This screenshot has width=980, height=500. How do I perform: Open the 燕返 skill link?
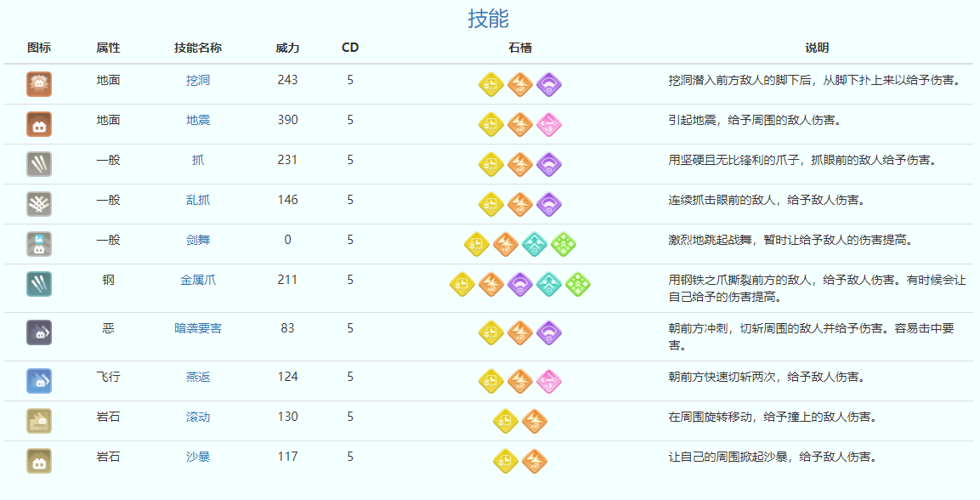(198, 377)
